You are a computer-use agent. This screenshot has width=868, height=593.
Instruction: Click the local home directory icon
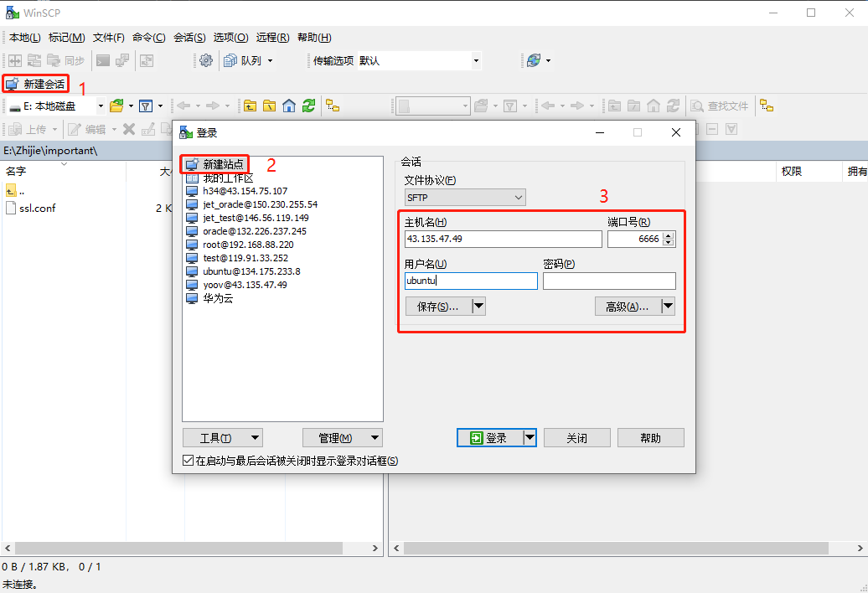[289, 106]
